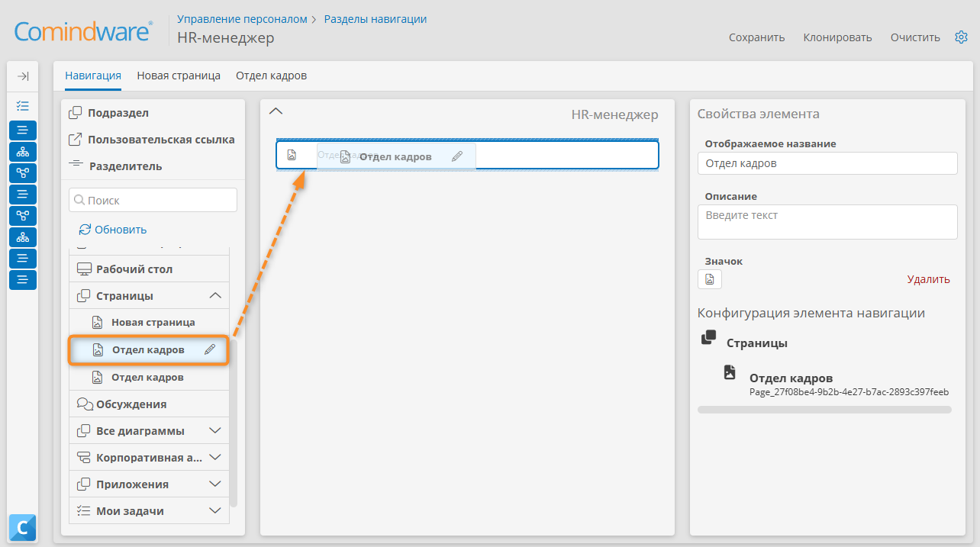The height and width of the screenshot is (547, 980).
Task: Change the icon under Значок
Action: coord(710,279)
